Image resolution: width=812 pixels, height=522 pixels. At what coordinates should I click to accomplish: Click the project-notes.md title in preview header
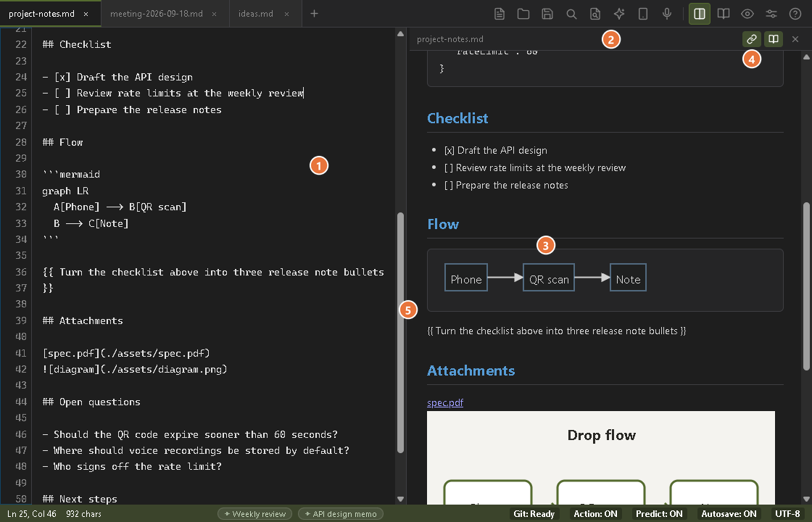450,39
